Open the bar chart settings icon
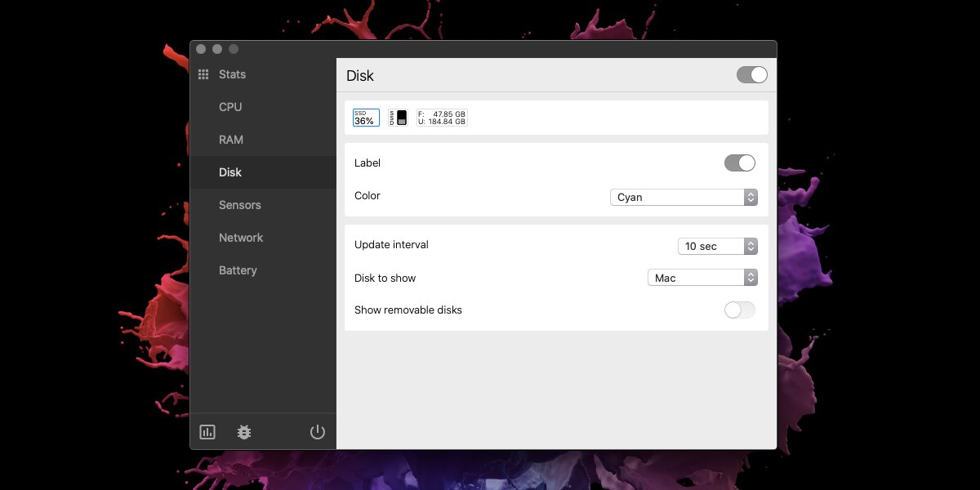Screen dimensions: 980x490 click(x=207, y=431)
